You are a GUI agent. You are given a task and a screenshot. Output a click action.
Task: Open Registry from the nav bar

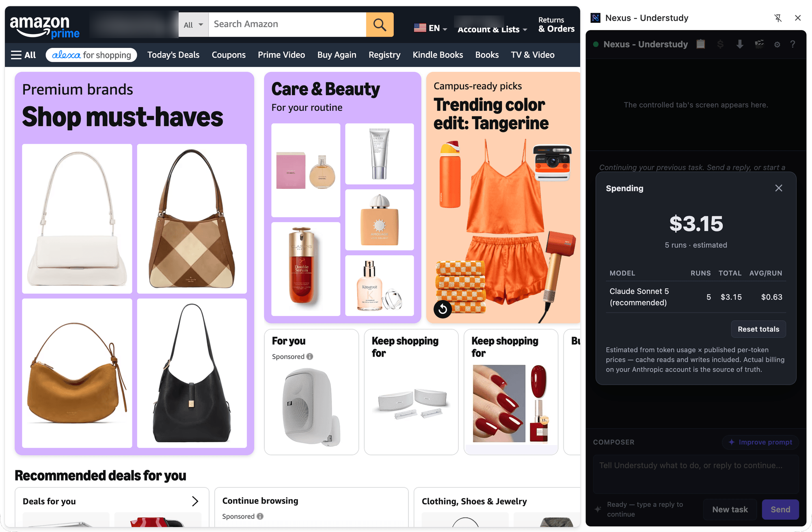click(x=384, y=55)
